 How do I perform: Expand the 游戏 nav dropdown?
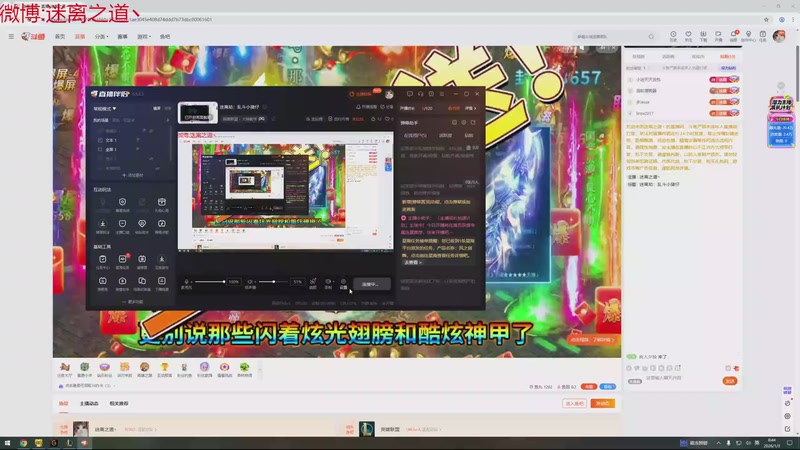tap(144, 37)
